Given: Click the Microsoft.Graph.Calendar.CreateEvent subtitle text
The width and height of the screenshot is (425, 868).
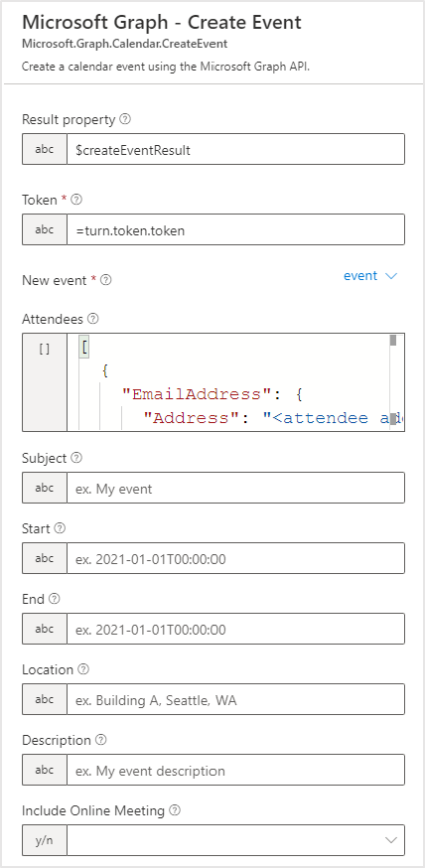Looking at the screenshot, I should tap(124, 44).
